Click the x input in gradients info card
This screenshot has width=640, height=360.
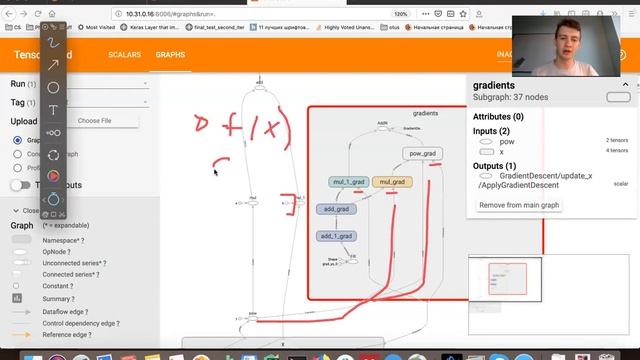point(501,152)
